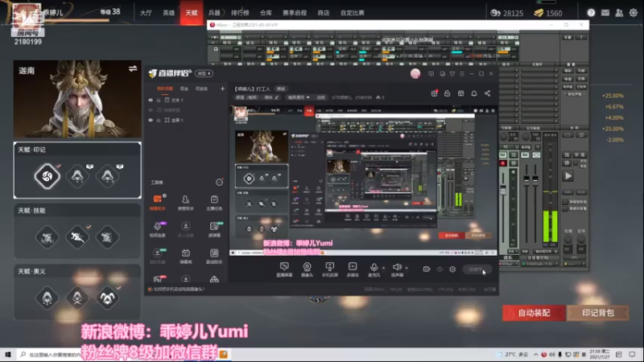Open the 大厅 lobby tab
This screenshot has height=362, width=644.
point(146,13)
